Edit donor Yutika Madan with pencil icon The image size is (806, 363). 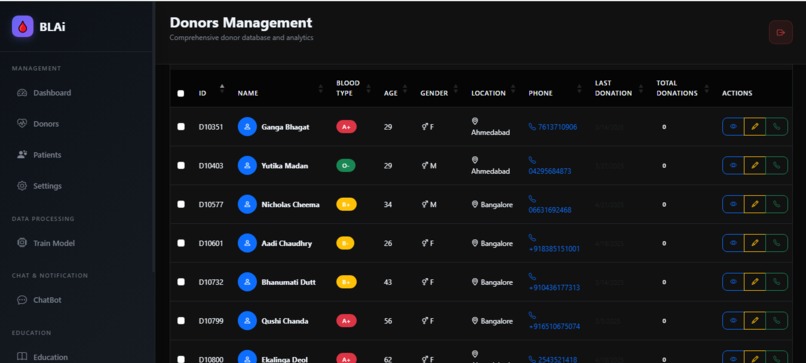[x=755, y=166]
